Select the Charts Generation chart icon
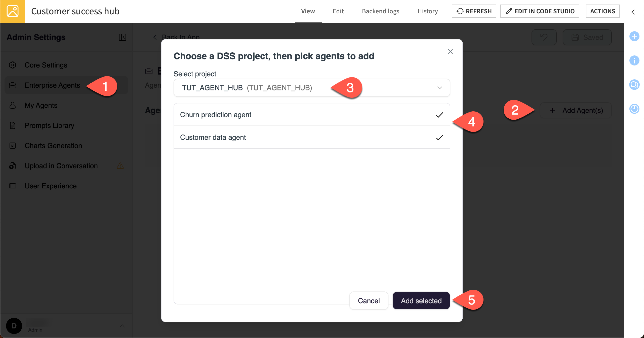Image resolution: width=644 pixels, height=338 pixels. tap(13, 145)
